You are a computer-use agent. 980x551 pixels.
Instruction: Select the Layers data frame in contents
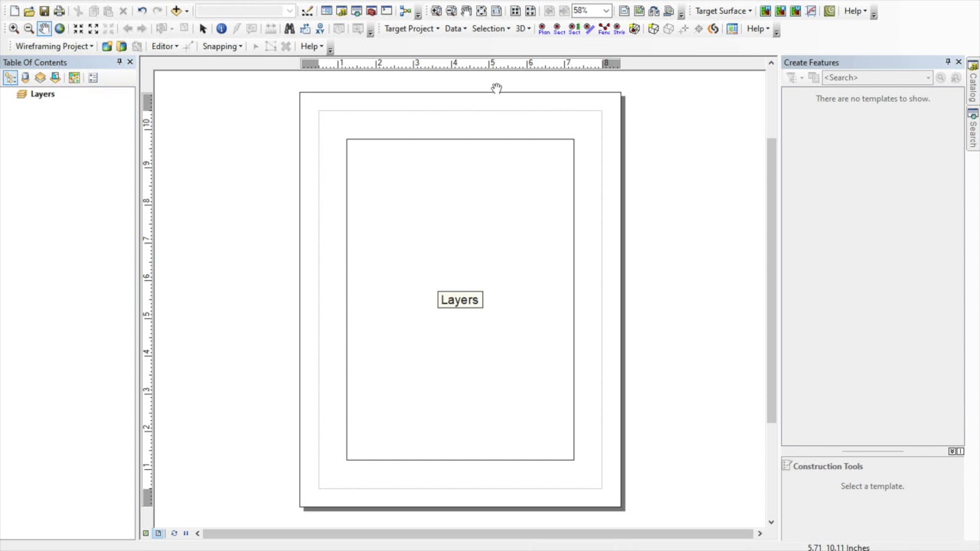click(x=43, y=93)
